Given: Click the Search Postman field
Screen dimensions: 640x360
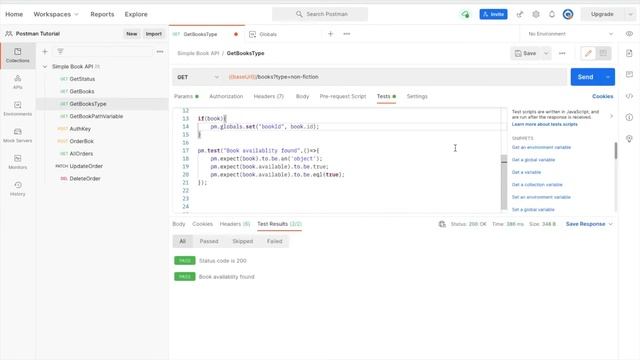Looking at the screenshot, I should coord(320,14).
